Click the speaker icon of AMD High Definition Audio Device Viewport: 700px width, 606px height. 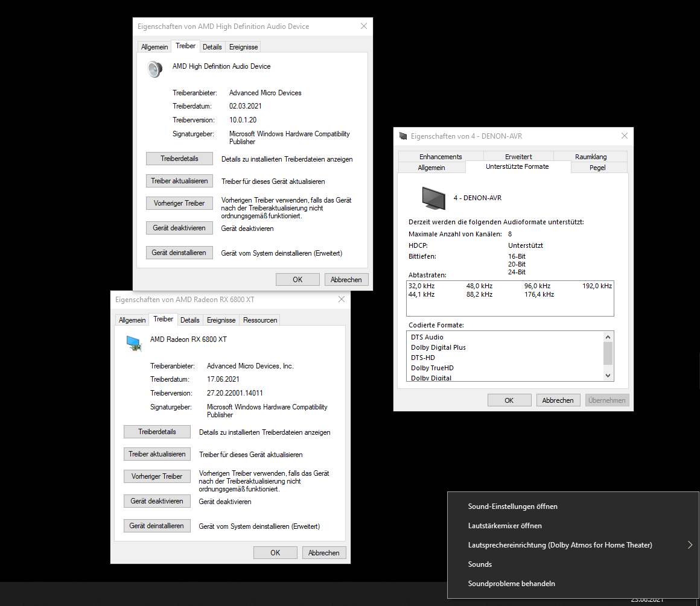155,69
